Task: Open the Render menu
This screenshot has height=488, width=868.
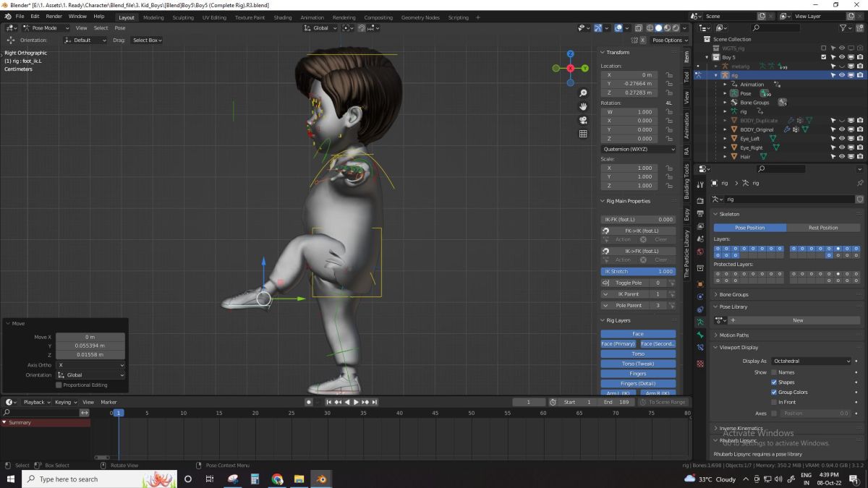Action: pos(54,16)
